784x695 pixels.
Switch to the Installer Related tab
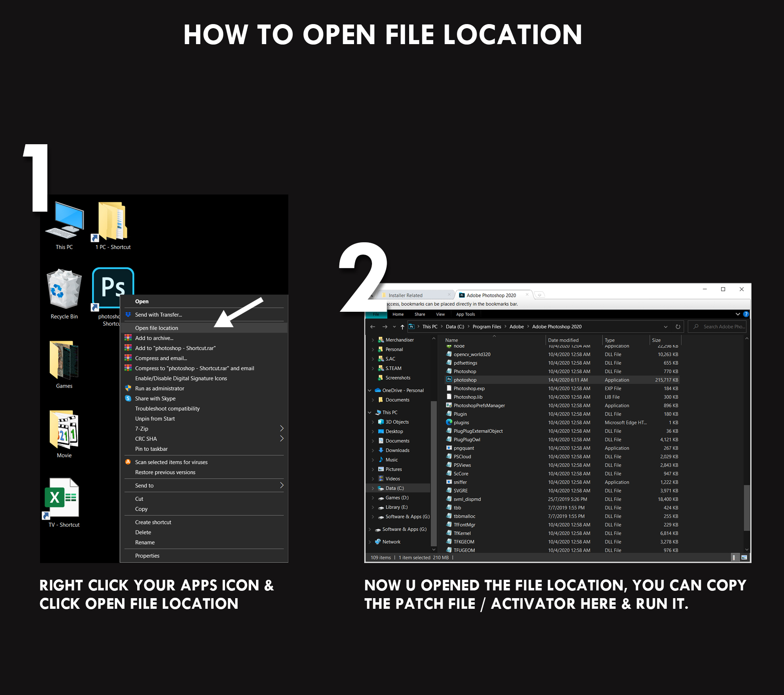pyautogui.click(x=405, y=295)
